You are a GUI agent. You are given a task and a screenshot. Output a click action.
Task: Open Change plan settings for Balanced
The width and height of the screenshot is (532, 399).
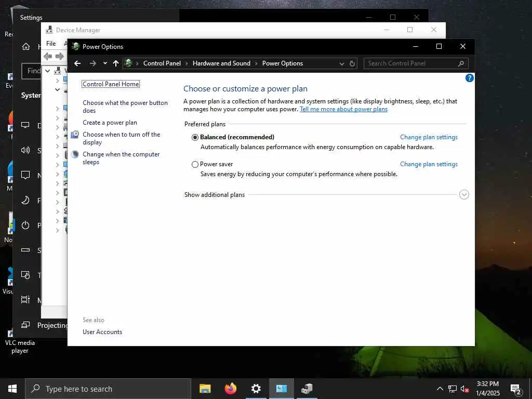coord(429,137)
